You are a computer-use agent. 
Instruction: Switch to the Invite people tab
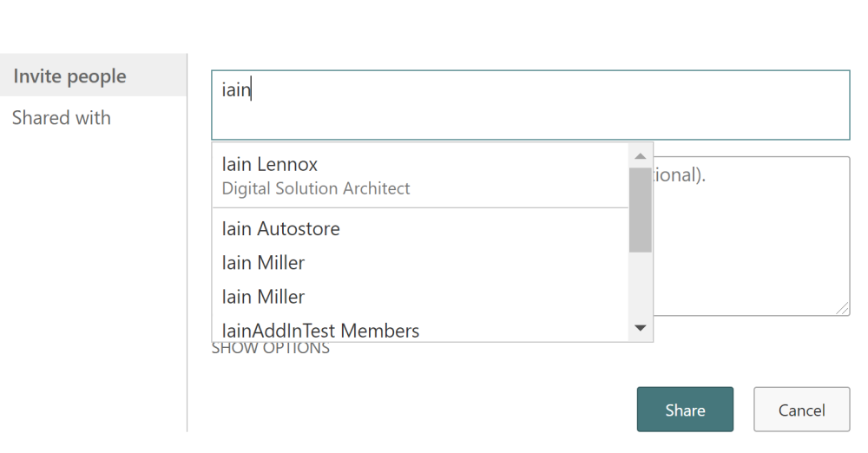click(69, 76)
